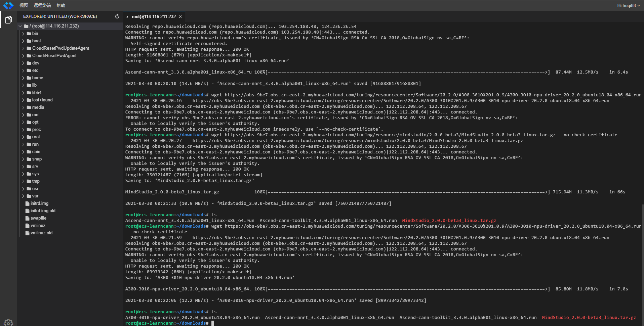Expand the root folder chevron
The width and height of the screenshot is (644, 326).
tap(23, 137)
